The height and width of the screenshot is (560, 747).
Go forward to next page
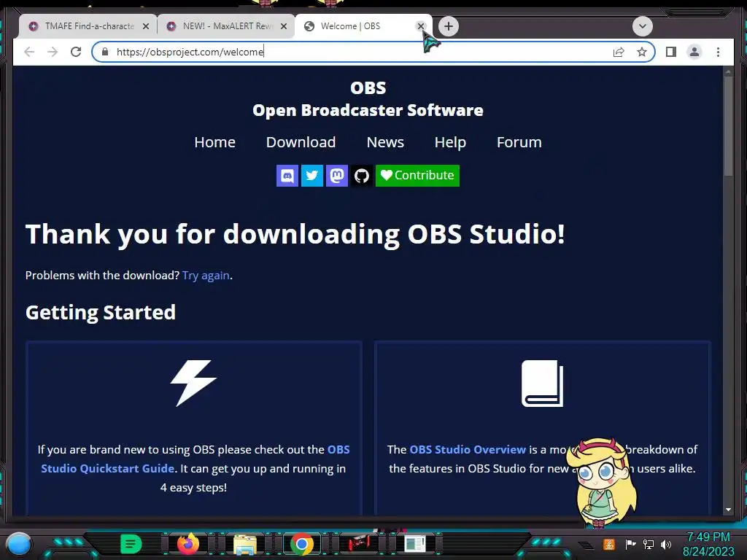coord(53,52)
